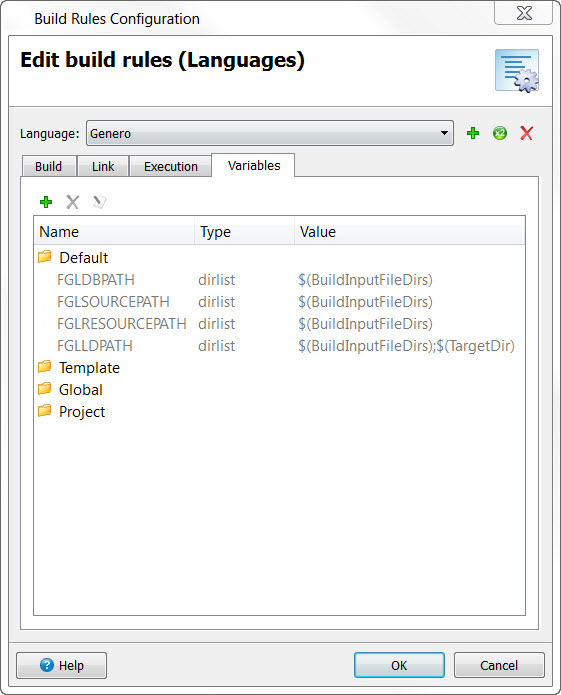Viewport: 561px width, 695px height.
Task: Select the FGLSOURCEPATH variable row
Action: tap(279, 302)
